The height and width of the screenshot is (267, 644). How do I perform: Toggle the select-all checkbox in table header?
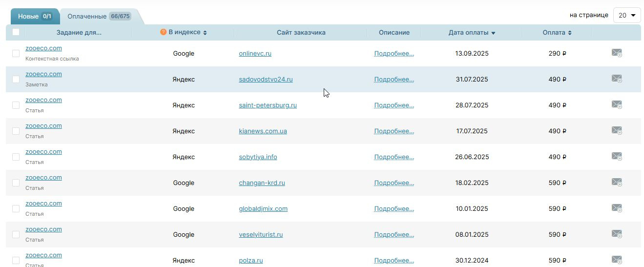click(16, 32)
